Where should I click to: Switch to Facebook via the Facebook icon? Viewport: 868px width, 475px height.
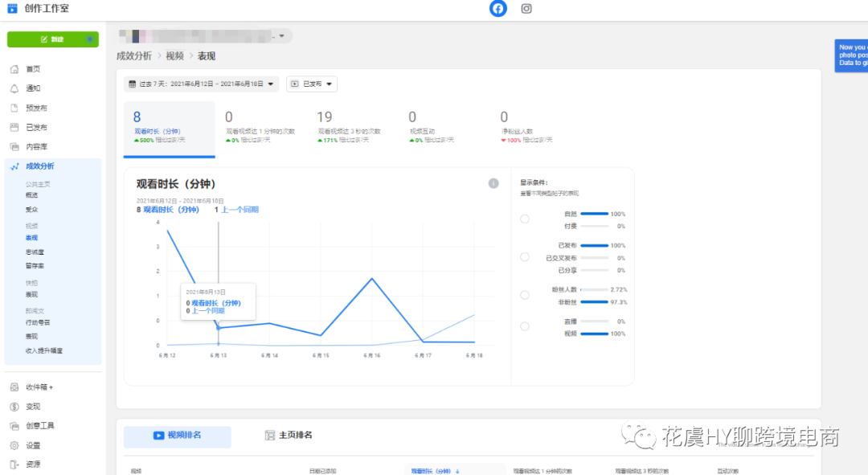tap(497, 8)
